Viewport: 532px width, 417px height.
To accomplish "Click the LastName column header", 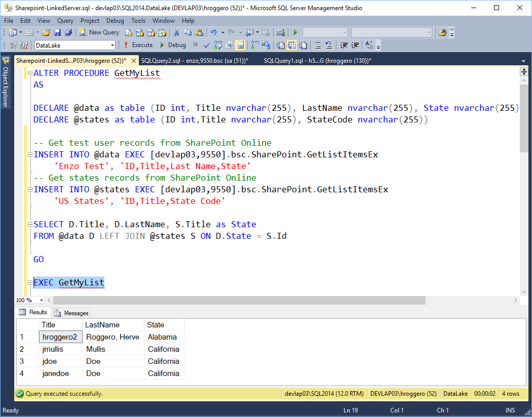I will coord(113,325).
